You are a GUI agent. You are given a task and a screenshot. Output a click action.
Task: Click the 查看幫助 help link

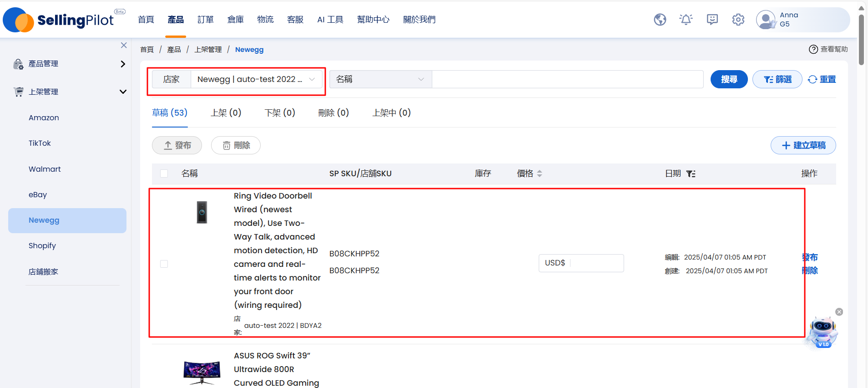pyautogui.click(x=834, y=49)
